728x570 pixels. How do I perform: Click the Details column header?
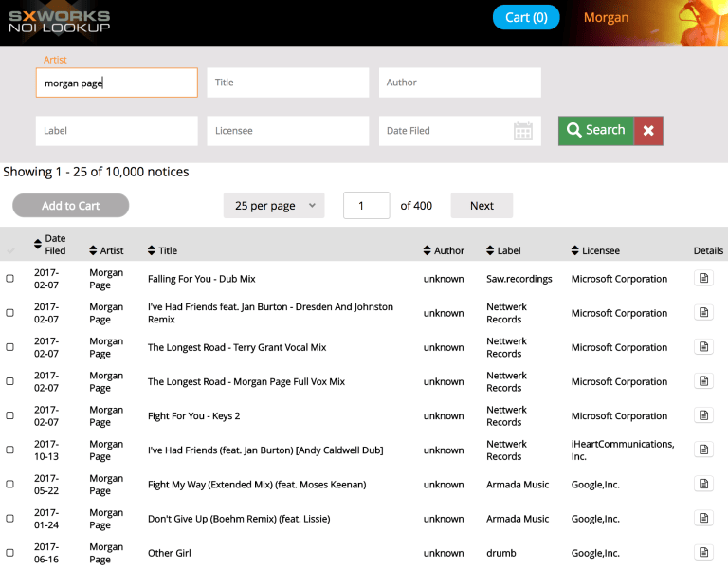(x=708, y=250)
